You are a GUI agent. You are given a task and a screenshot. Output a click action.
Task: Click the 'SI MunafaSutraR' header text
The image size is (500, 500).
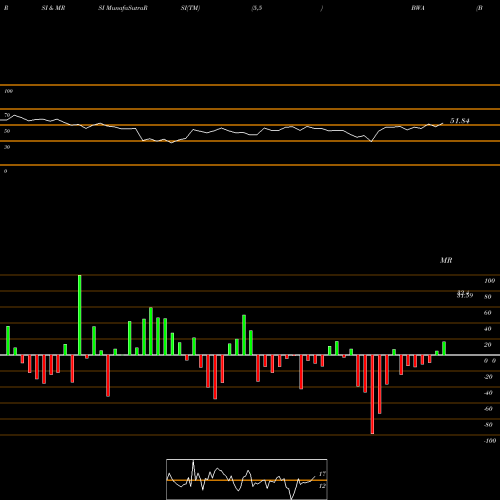[x=123, y=8]
